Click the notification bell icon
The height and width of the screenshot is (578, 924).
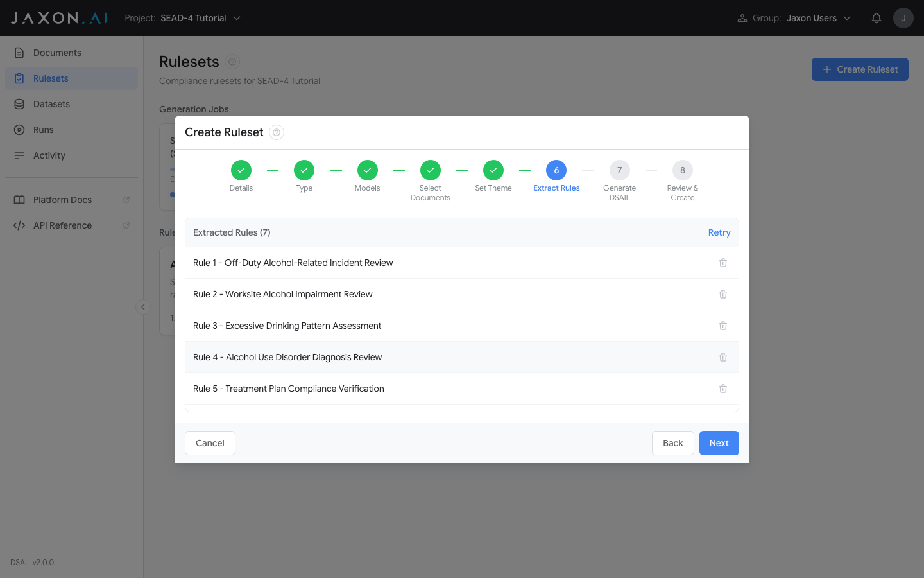pyautogui.click(x=877, y=17)
